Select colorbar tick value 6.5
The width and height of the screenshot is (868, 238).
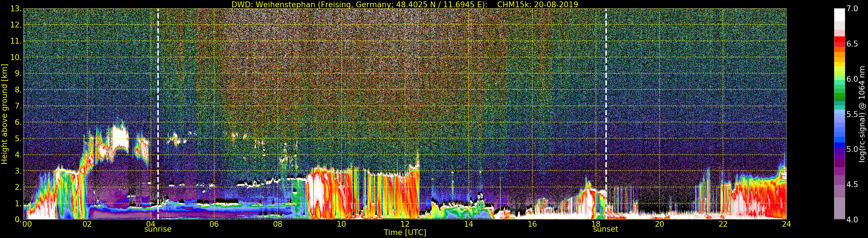point(852,44)
